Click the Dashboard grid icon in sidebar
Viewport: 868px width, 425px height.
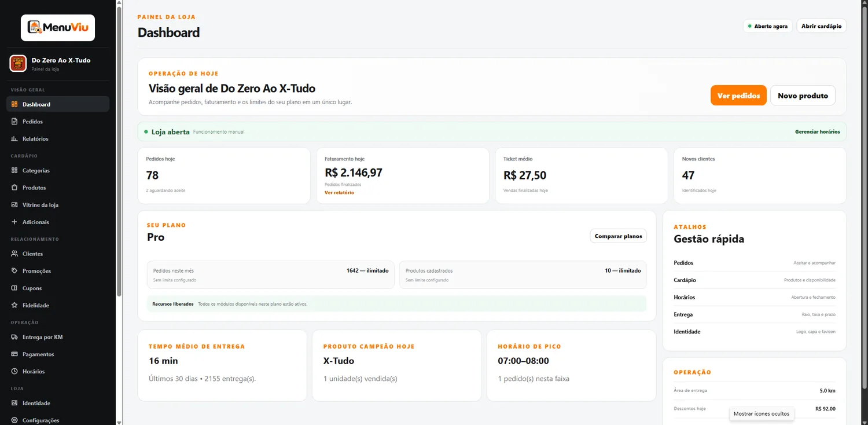(x=14, y=104)
